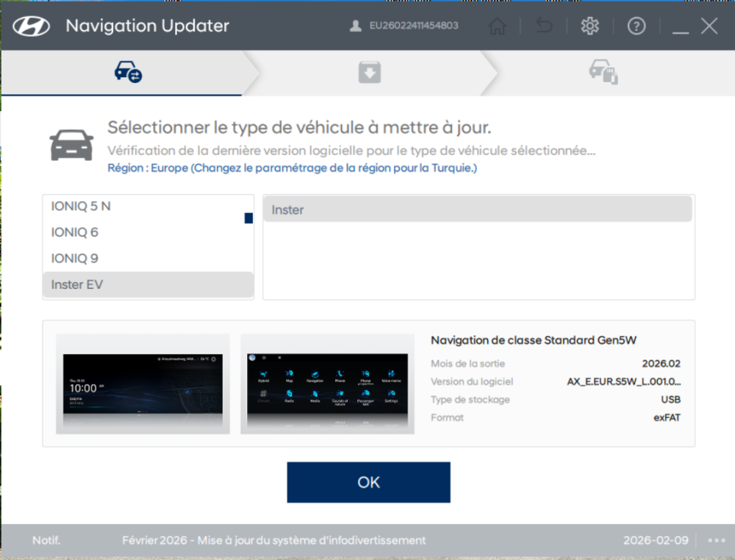Select Inster EV in vehicle list
This screenshot has width=735, height=560.
tap(77, 284)
